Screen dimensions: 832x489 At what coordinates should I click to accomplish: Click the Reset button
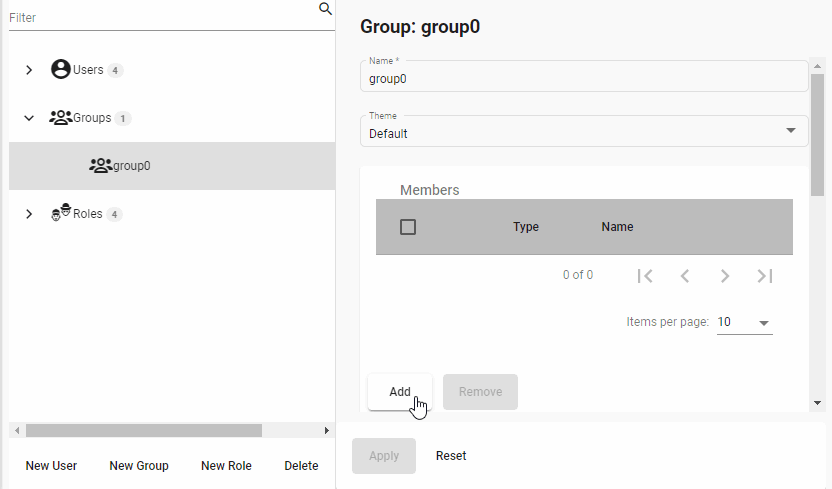pos(451,456)
